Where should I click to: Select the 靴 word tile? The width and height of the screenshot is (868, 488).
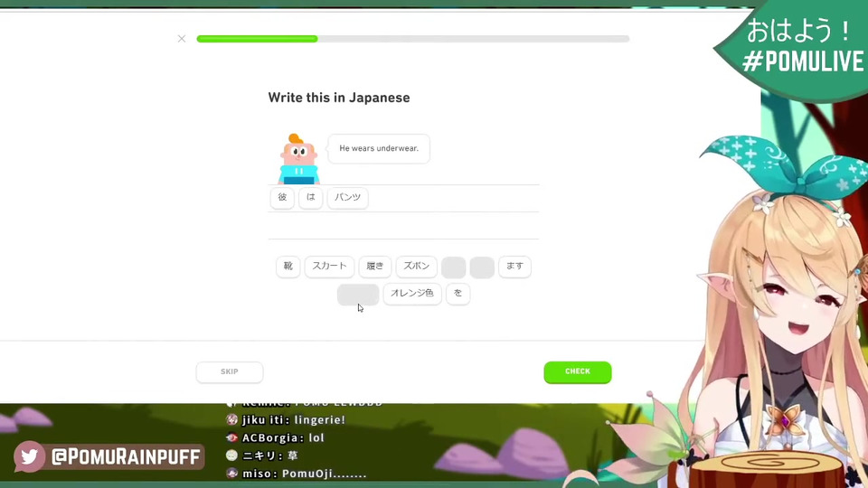(x=288, y=267)
